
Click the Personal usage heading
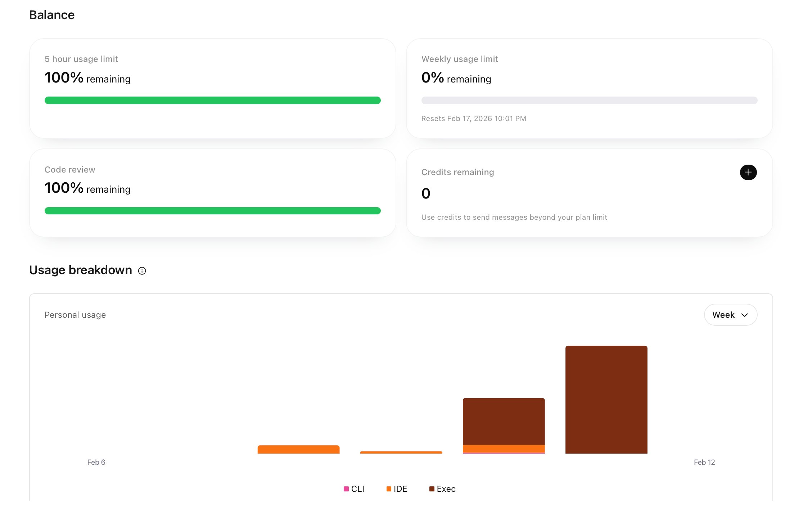(x=75, y=315)
